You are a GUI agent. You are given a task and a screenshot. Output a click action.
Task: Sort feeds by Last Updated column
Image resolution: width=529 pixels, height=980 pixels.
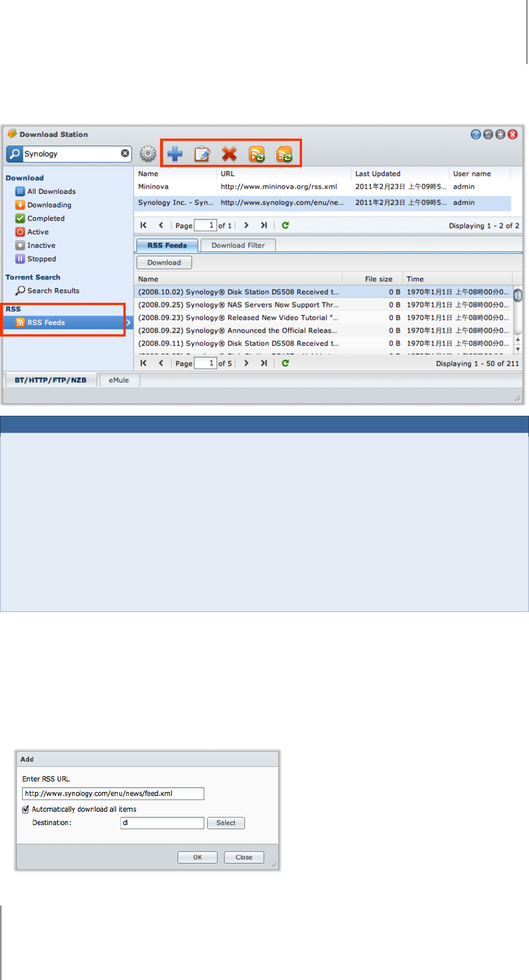point(400,174)
